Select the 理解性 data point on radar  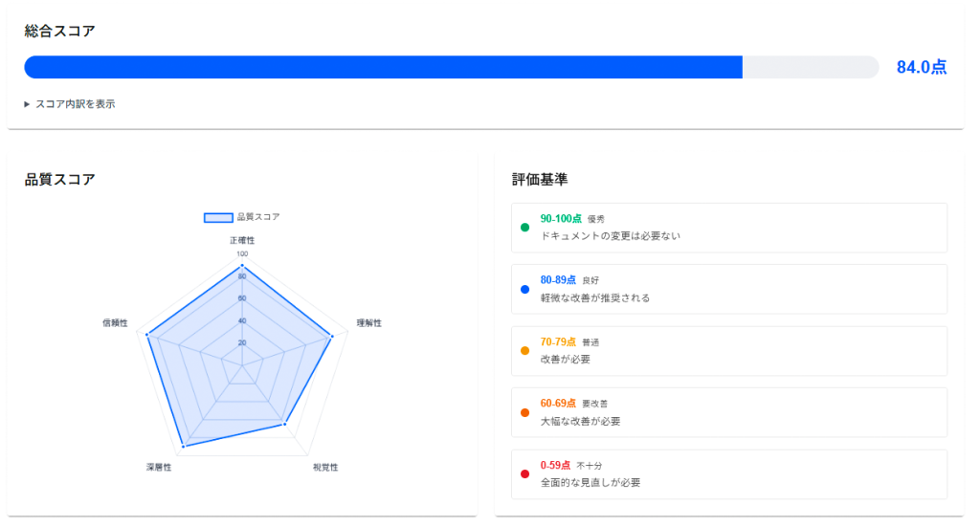pos(331,336)
